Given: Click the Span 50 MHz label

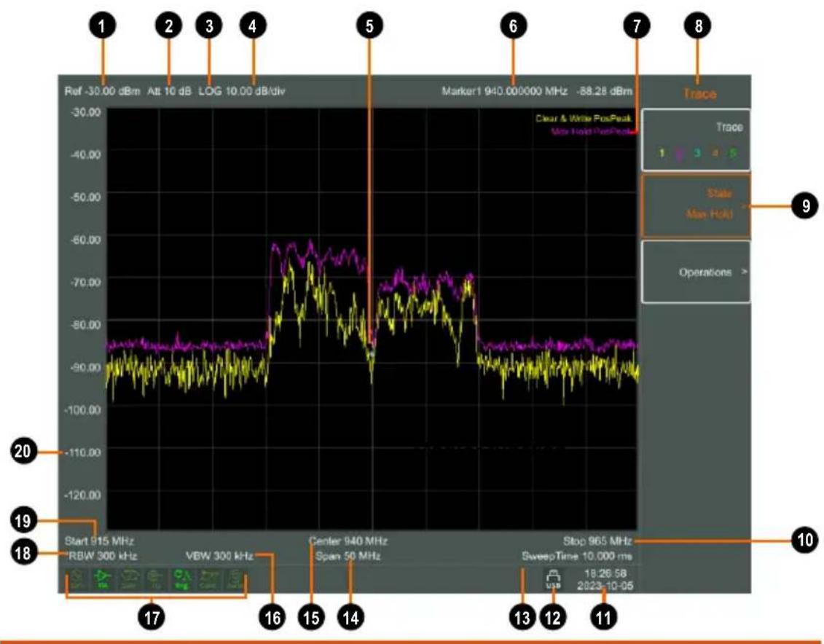Looking at the screenshot, I should tap(348, 556).
